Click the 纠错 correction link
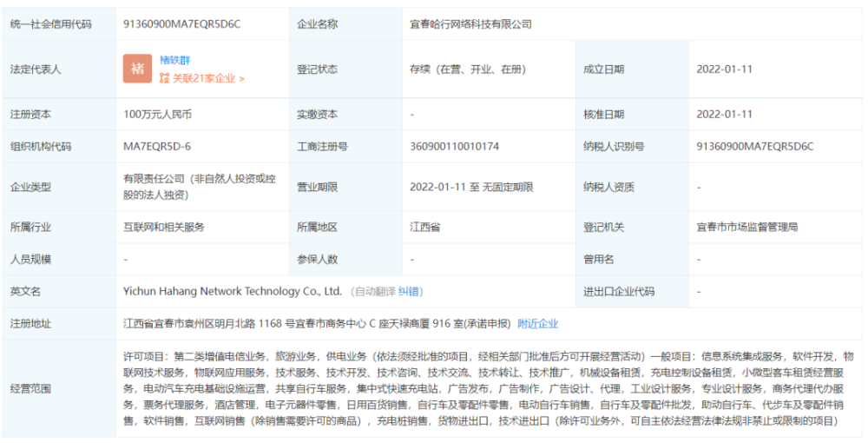The image size is (868, 443). coord(409,291)
